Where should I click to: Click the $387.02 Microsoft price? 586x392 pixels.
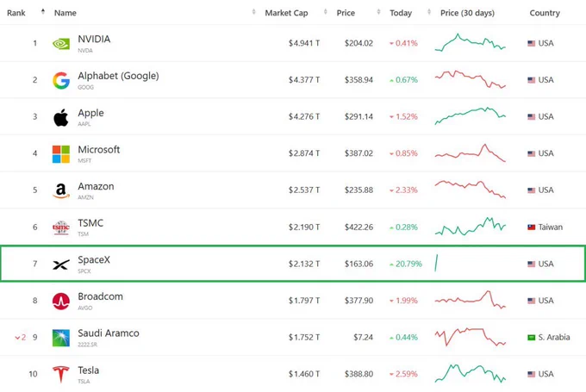[x=358, y=153]
